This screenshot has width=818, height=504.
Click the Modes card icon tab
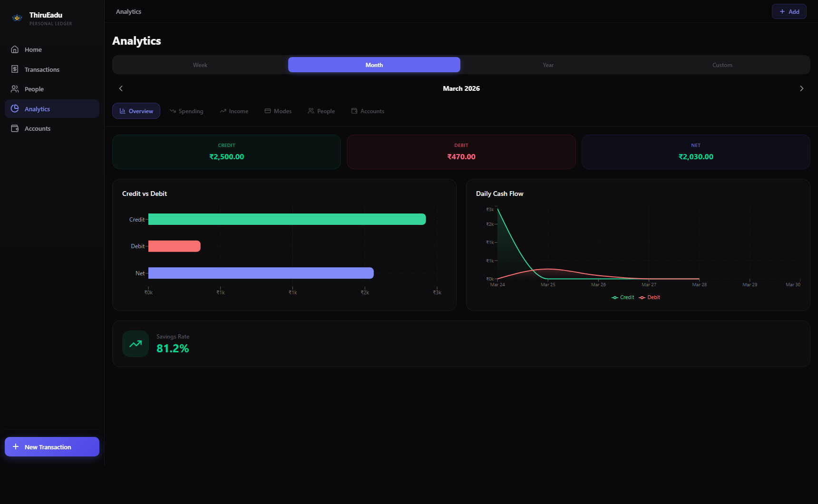point(267,111)
